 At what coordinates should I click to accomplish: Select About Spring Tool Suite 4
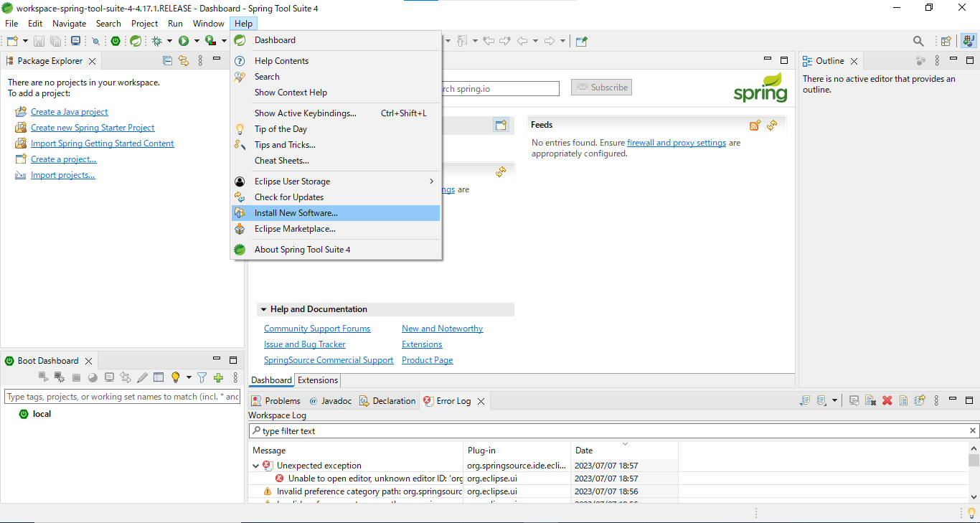[336, 250]
